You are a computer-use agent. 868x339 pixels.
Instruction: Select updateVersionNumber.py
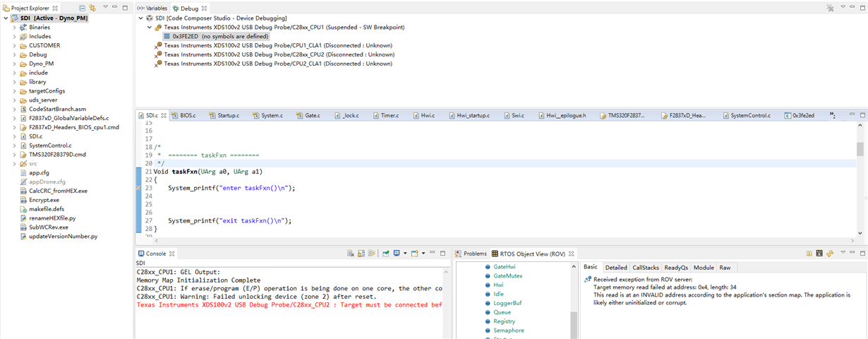coord(63,237)
